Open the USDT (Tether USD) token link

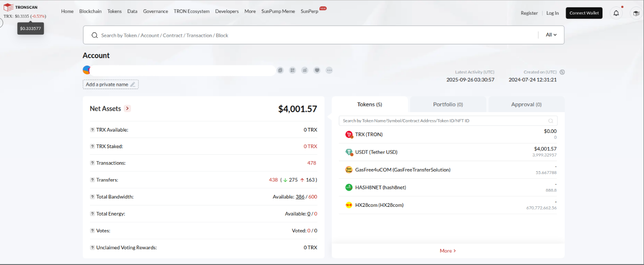point(376,152)
